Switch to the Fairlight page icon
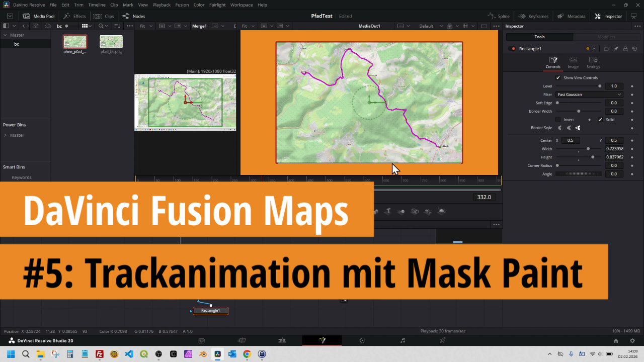 (403, 340)
